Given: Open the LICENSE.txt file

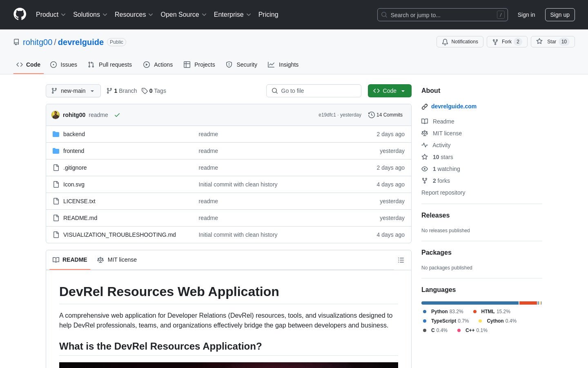Looking at the screenshot, I should [x=79, y=201].
